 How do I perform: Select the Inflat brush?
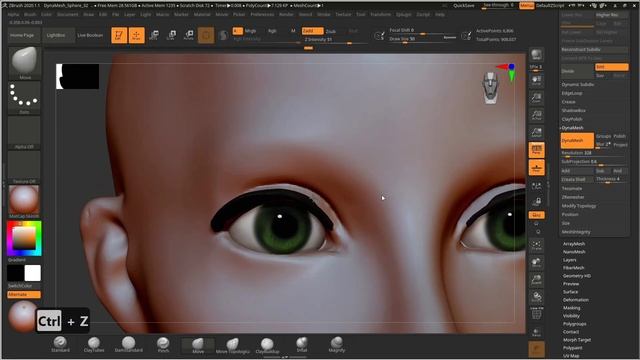point(302,344)
